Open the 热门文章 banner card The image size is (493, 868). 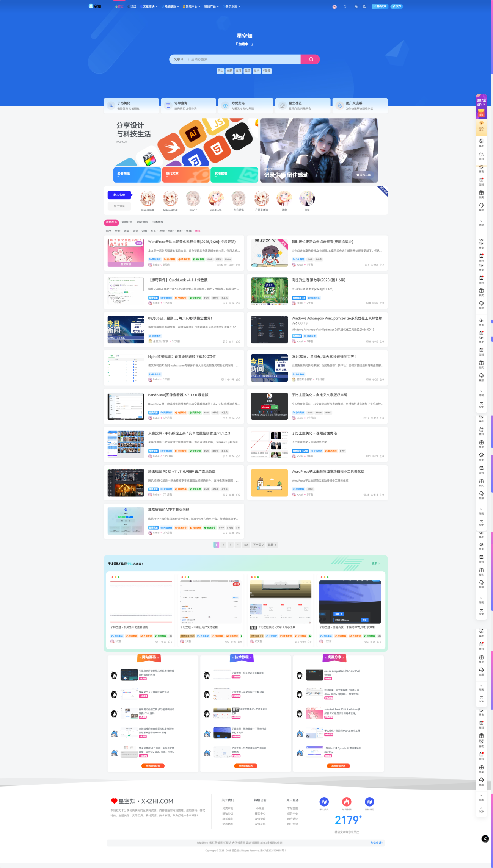186,175
